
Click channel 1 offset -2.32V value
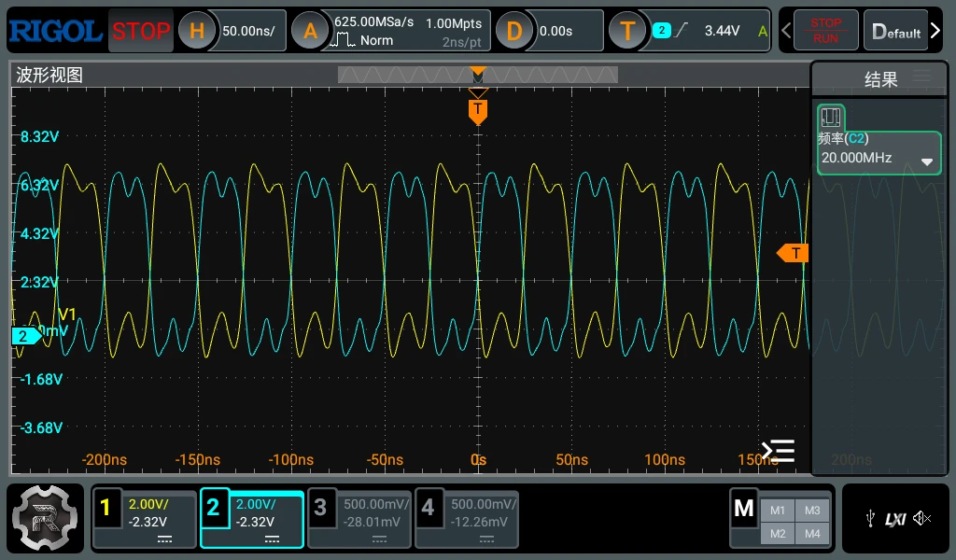tap(148, 523)
